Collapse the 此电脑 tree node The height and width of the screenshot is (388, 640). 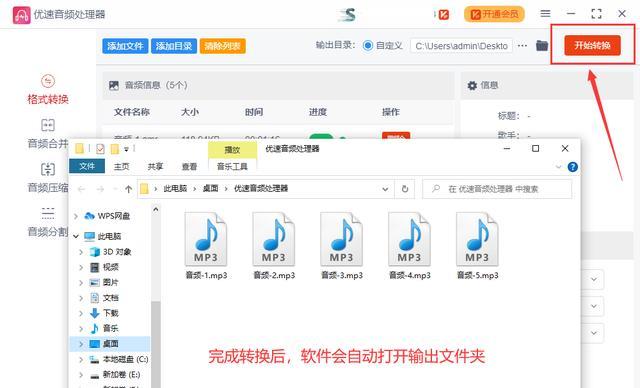[76, 236]
